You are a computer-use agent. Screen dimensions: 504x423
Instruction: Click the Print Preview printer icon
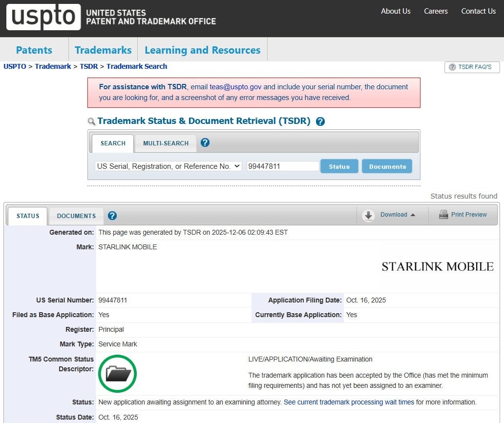[x=443, y=214]
